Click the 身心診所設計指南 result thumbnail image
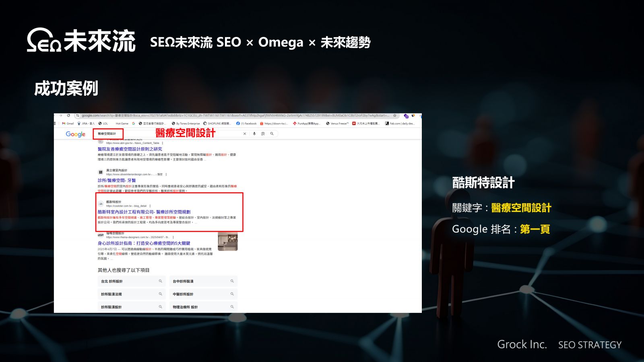644x362 pixels. click(x=227, y=241)
